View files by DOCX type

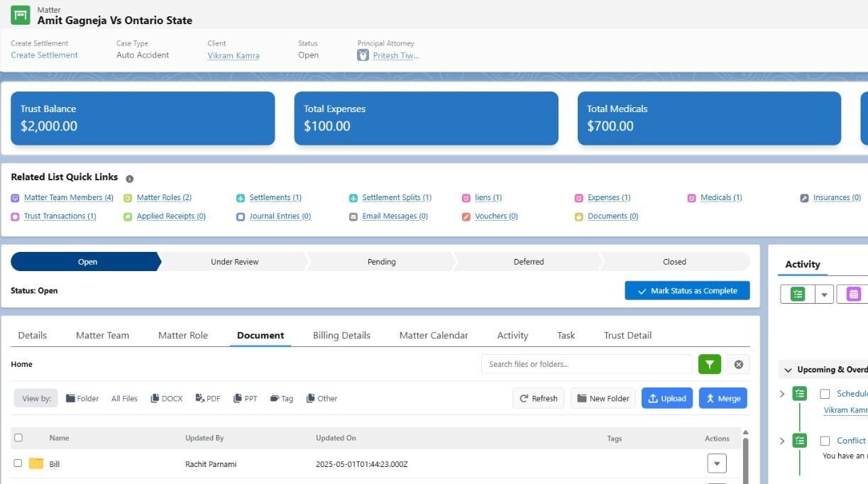[x=167, y=398]
